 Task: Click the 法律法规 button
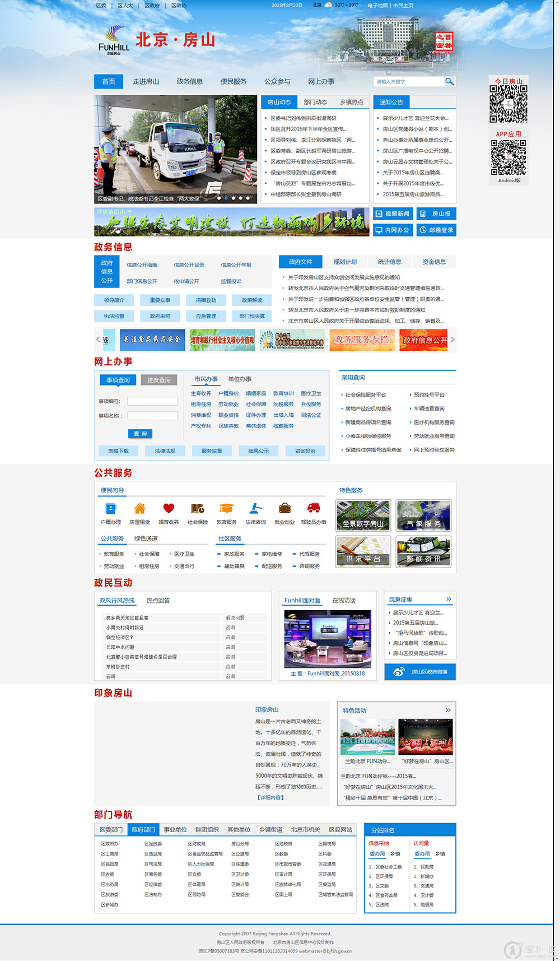pos(165,451)
